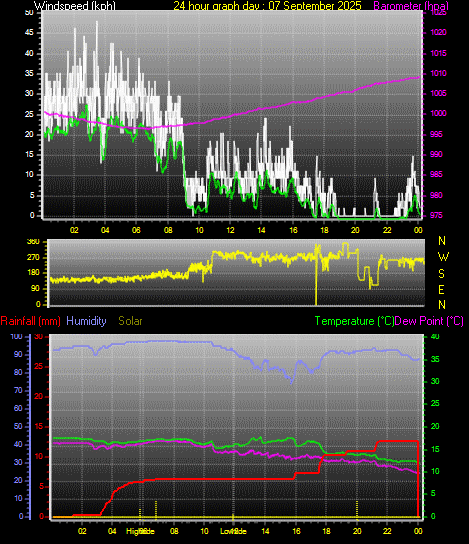Click the 35 value on temperature axis

435,359
